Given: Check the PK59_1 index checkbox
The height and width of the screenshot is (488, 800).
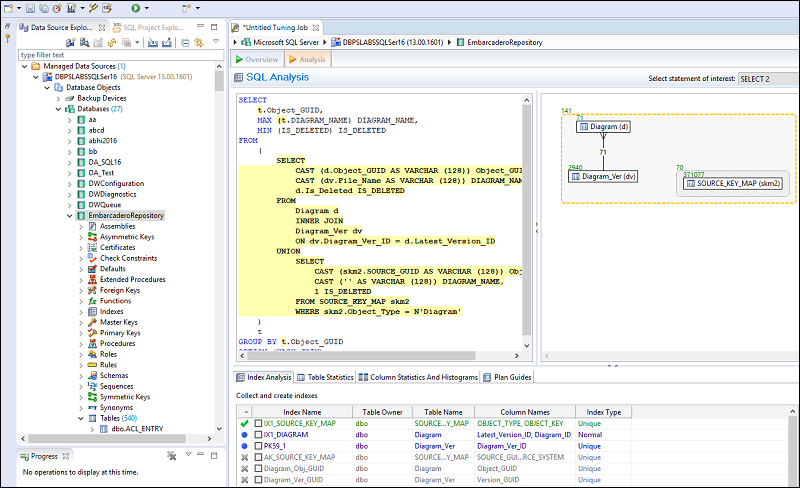Looking at the screenshot, I should click(x=258, y=446).
